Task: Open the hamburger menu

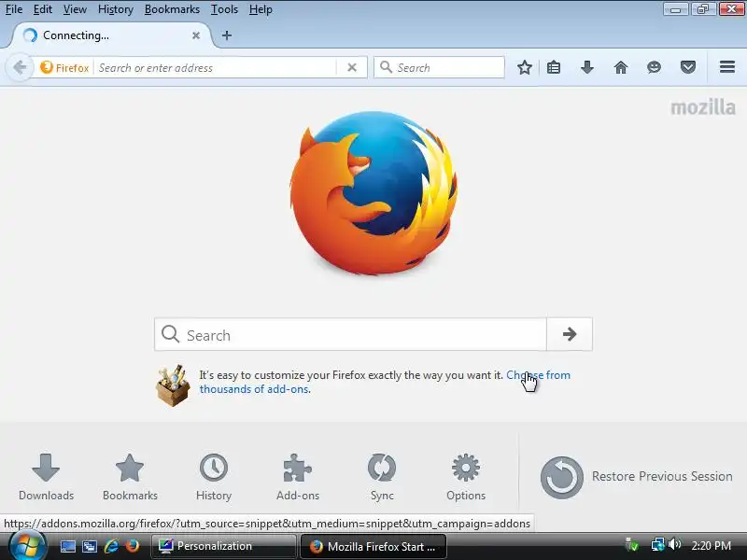Action: click(727, 67)
